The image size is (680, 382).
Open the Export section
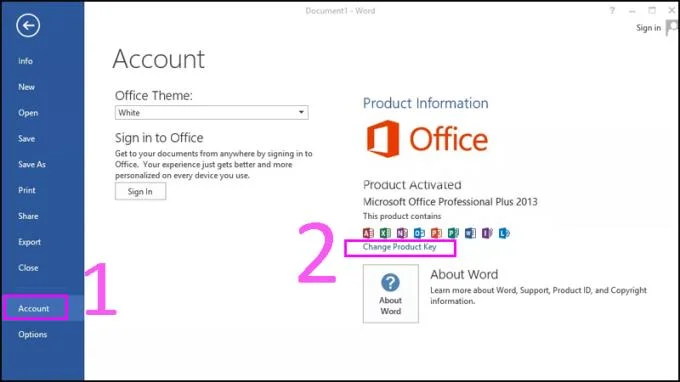tap(29, 242)
